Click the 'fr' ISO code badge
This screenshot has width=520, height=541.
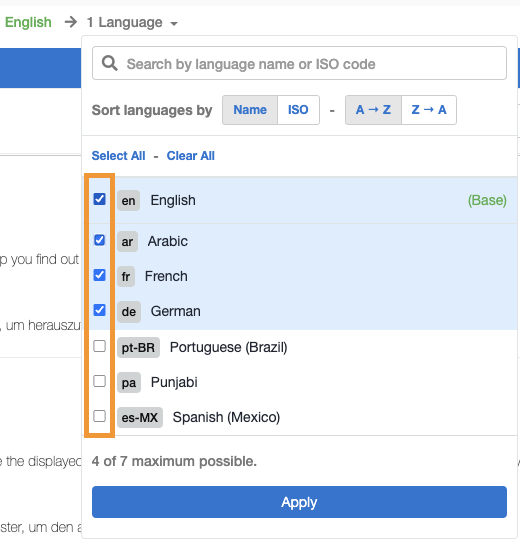pyautogui.click(x=126, y=276)
